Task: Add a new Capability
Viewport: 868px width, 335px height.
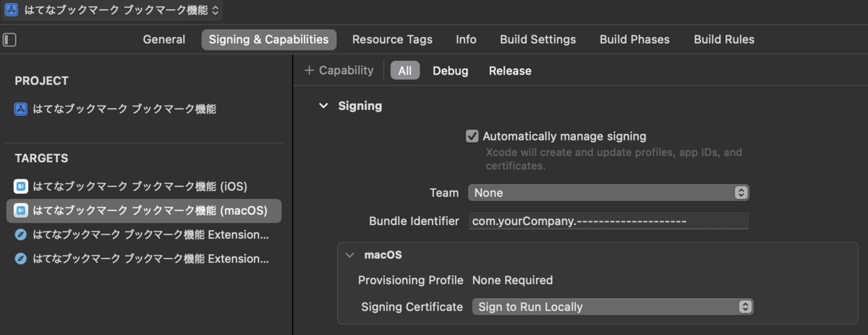Action: pyautogui.click(x=339, y=70)
